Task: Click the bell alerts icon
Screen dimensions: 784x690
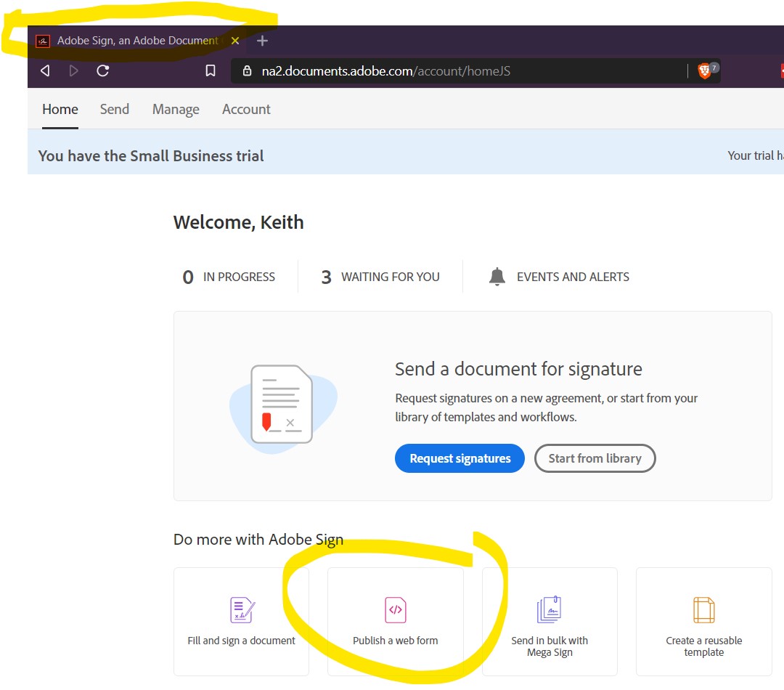Action: (x=497, y=277)
